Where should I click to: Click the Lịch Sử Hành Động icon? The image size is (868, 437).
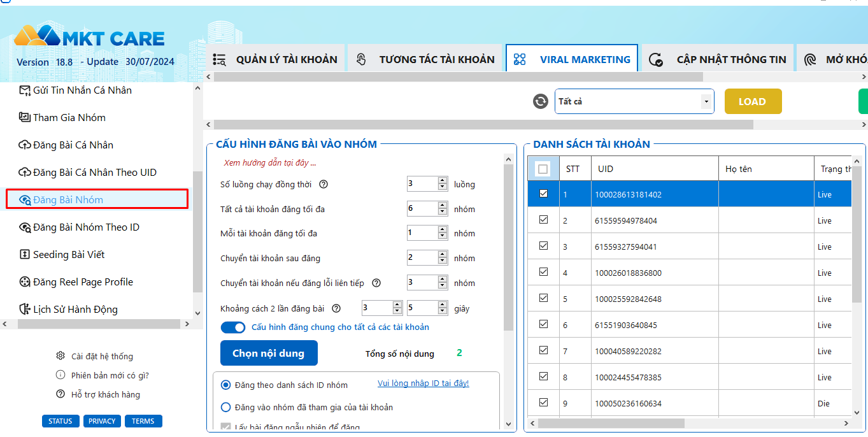click(x=25, y=310)
